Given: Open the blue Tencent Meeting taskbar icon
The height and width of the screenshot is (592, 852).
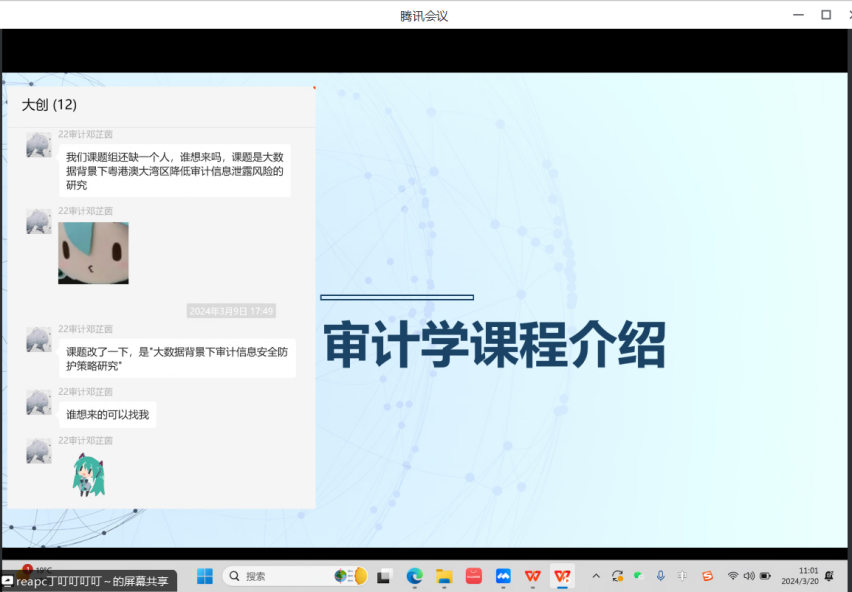Looking at the screenshot, I should coord(503,576).
